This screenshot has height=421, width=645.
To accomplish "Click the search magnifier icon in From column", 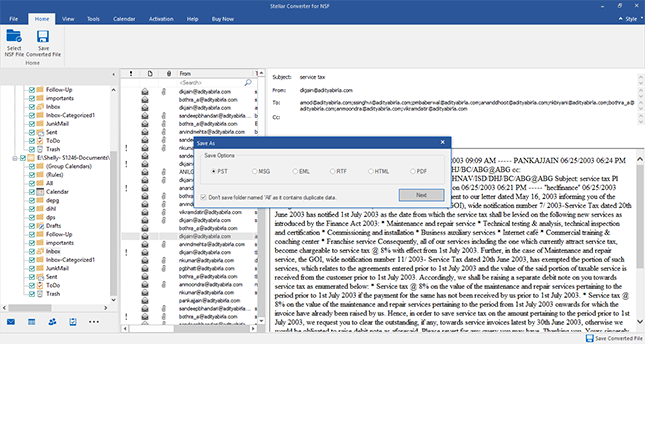I will click(247, 82).
